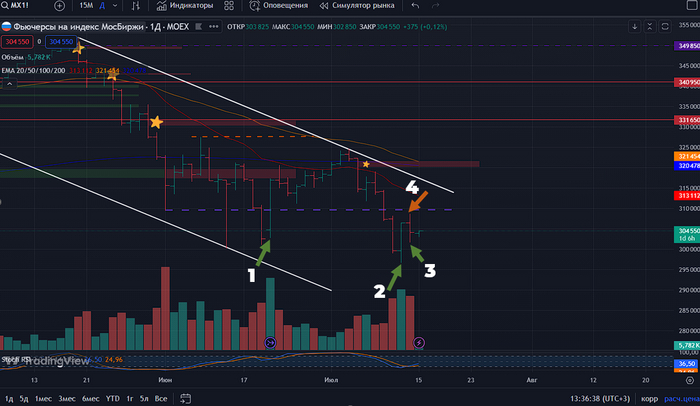Open symbol search for MX1!

[x=14, y=5]
